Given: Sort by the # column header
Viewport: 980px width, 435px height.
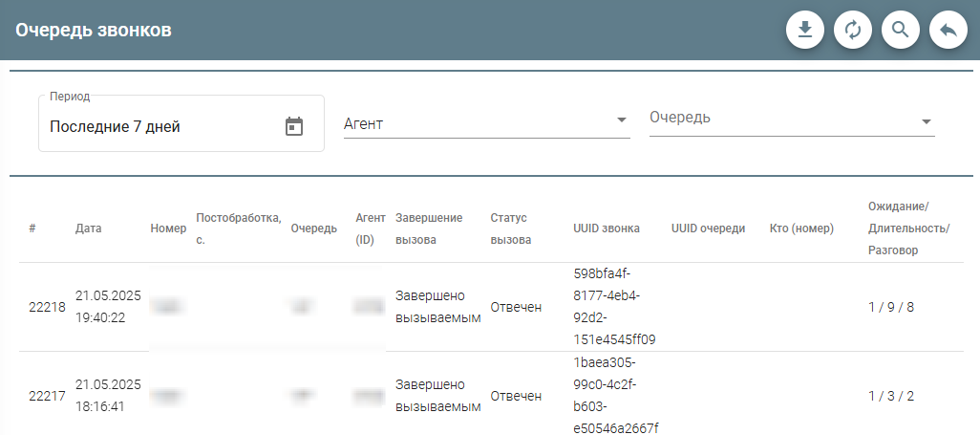Looking at the screenshot, I should [32, 228].
